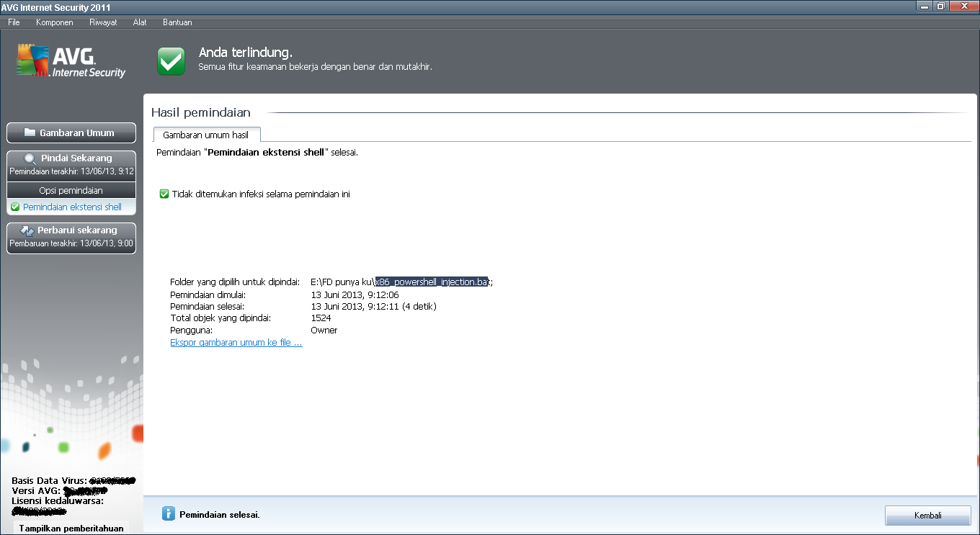Select the Gambaran umum hasil tab
This screenshot has height=535, width=980.
click(x=206, y=135)
